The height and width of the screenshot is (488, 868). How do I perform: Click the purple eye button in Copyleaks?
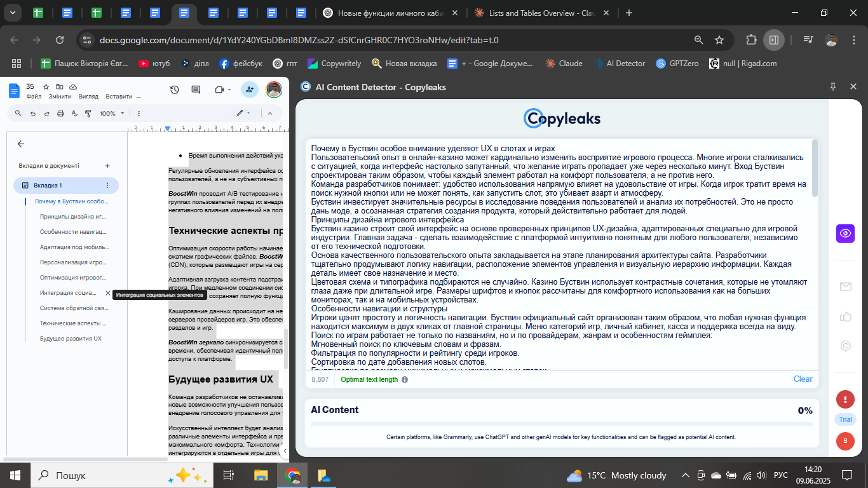845,233
